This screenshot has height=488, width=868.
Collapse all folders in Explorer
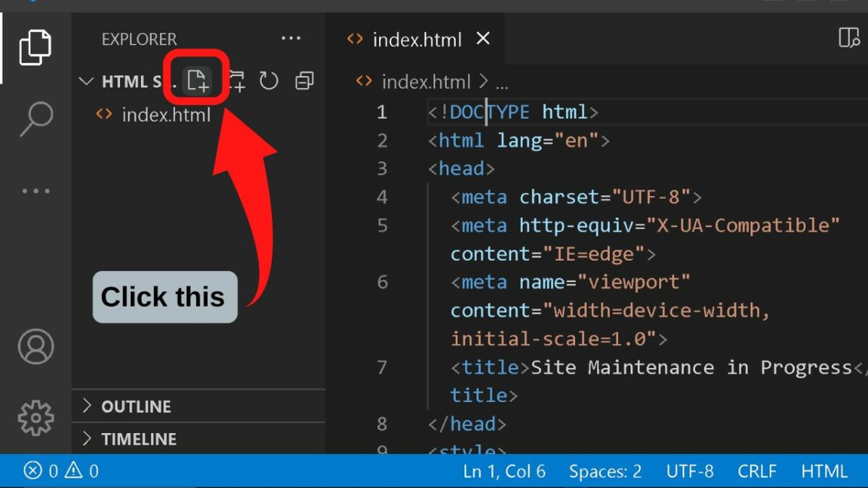point(305,80)
